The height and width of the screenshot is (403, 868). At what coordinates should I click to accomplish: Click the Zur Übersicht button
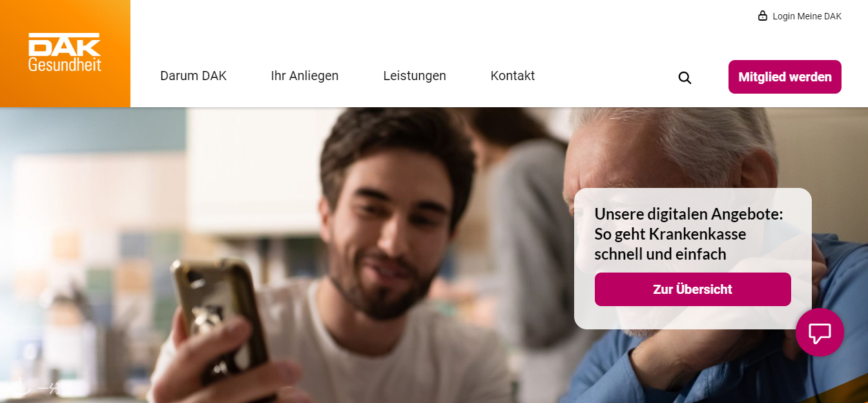(693, 289)
